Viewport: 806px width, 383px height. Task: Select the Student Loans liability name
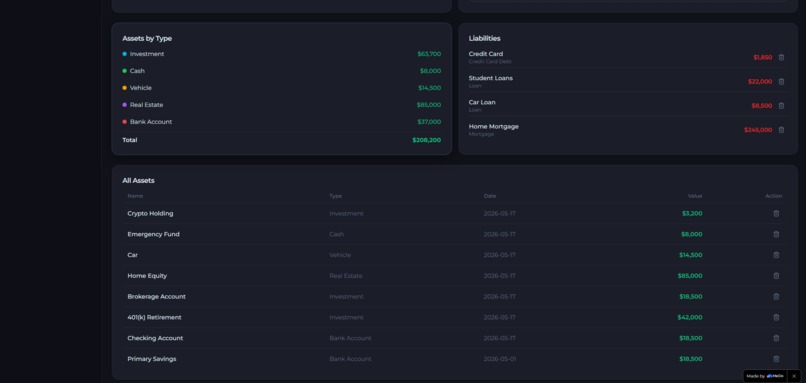(490, 78)
